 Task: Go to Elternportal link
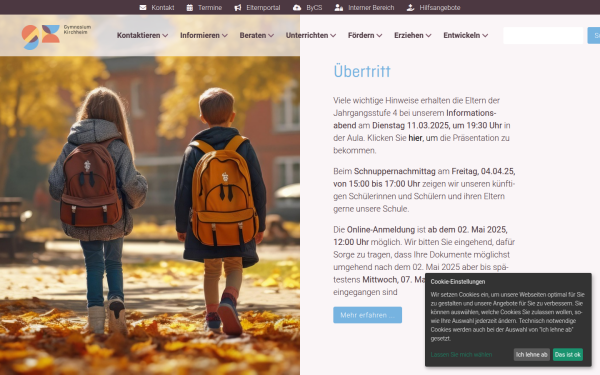click(x=263, y=8)
